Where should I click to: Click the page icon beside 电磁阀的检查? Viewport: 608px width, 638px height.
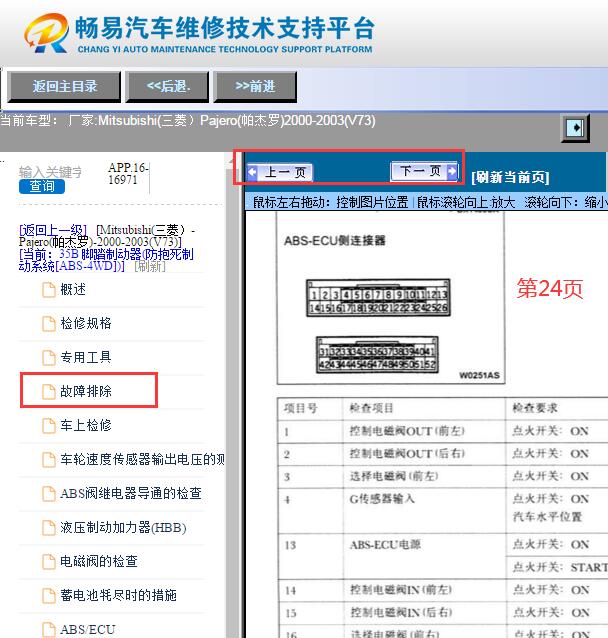(x=49, y=562)
